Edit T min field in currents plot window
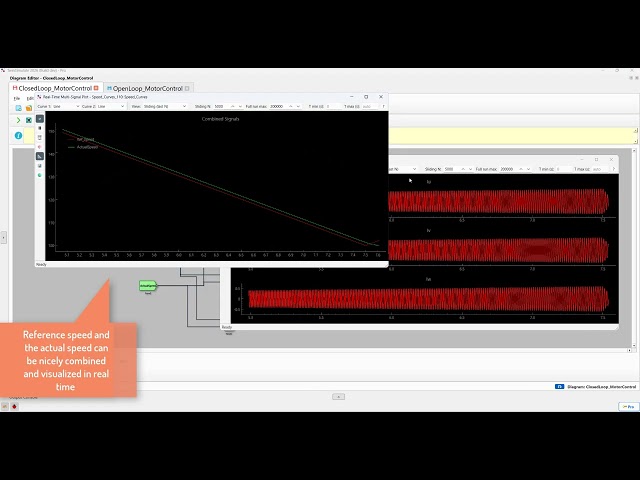The image size is (640, 480). (x=563, y=169)
